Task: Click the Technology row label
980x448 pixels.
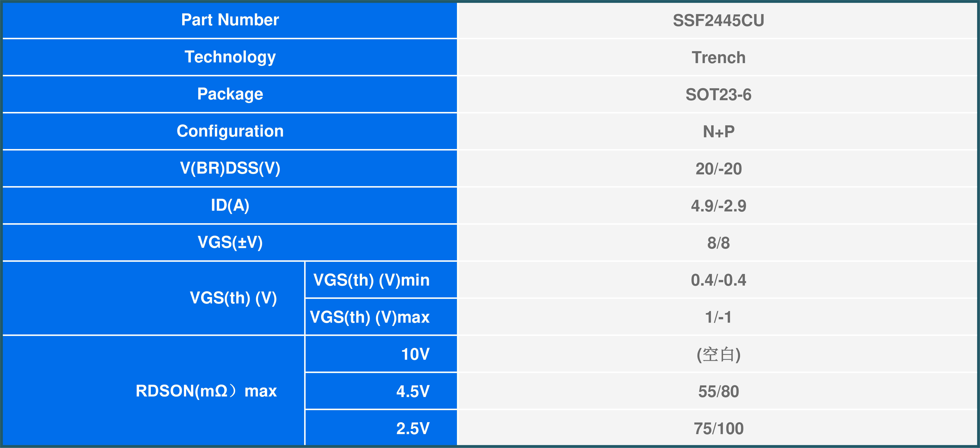Action: pyautogui.click(x=230, y=57)
